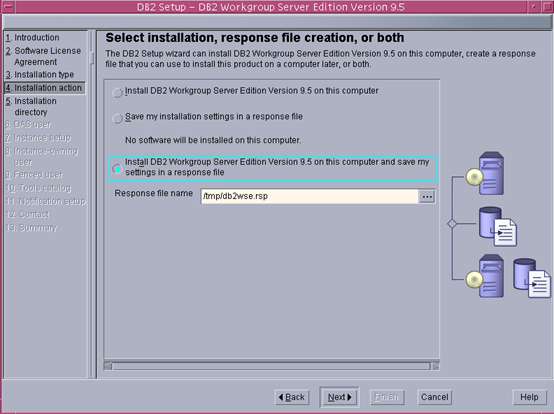Click the grayed Summary step
This screenshot has height=414, width=554.
point(31,227)
